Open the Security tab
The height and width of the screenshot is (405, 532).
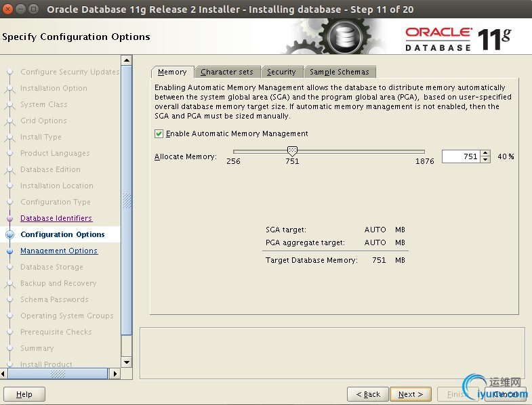(x=281, y=72)
